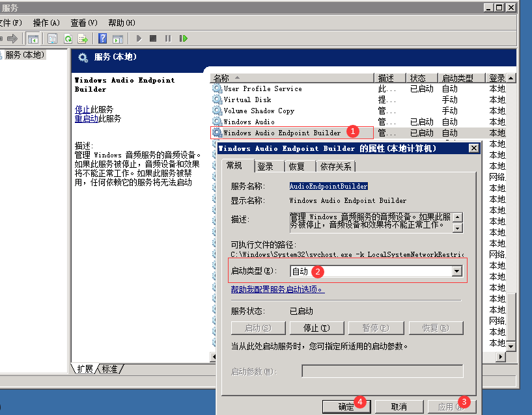The height and width of the screenshot is (415, 532).
Task: Select the 服务(本地) tree node
Action: 25,55
